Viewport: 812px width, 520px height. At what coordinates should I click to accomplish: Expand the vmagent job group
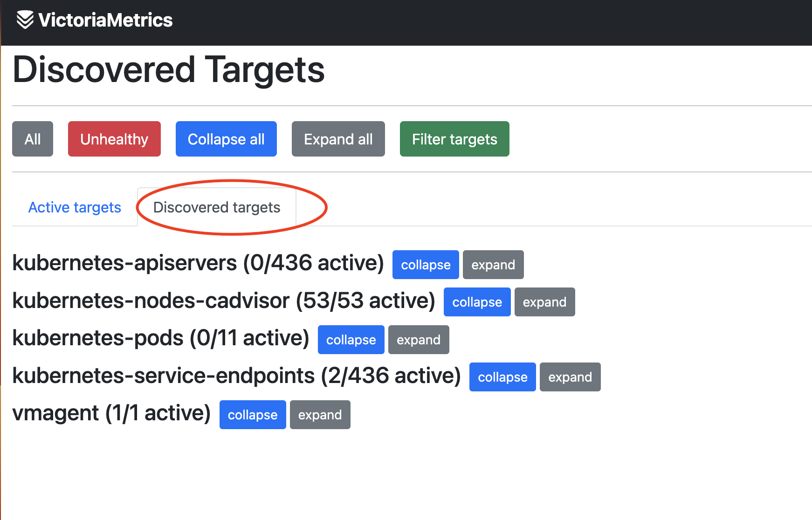320,414
